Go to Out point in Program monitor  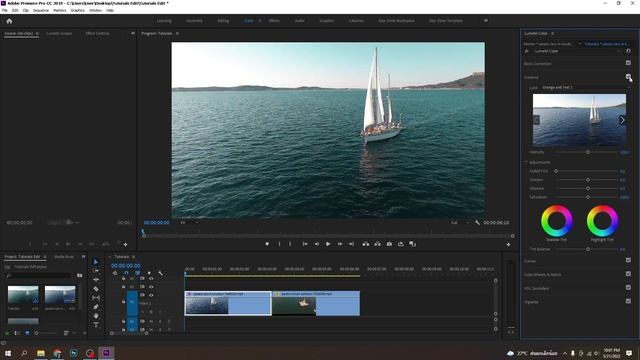(351, 244)
